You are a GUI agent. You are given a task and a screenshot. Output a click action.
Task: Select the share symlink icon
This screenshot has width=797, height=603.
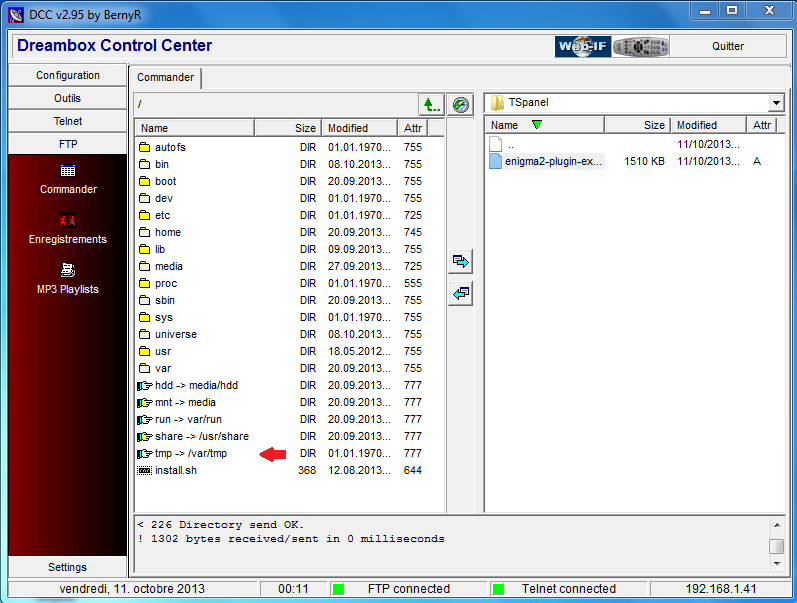pyautogui.click(x=145, y=437)
